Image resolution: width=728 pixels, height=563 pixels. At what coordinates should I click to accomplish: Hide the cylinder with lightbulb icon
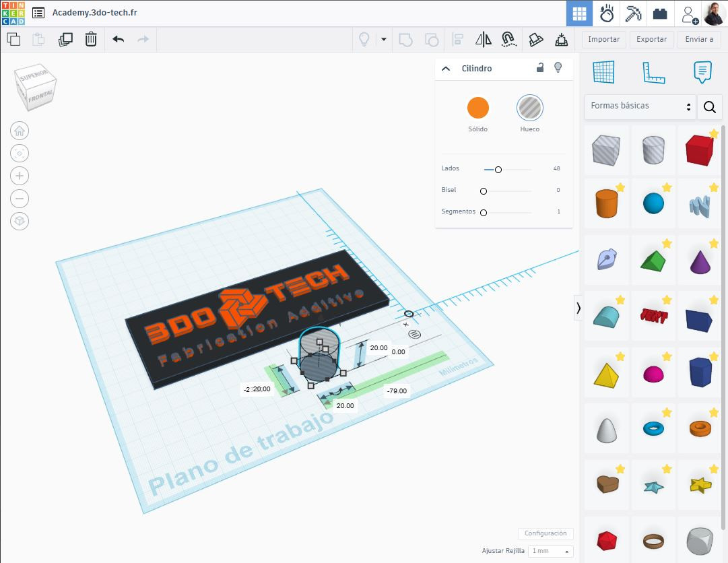tap(558, 68)
